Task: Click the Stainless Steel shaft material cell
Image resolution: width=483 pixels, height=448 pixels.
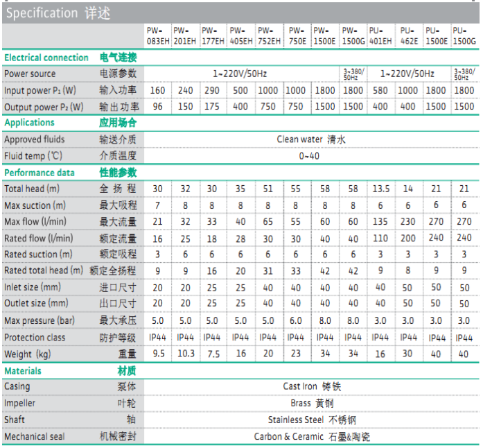Action: tap(312, 420)
